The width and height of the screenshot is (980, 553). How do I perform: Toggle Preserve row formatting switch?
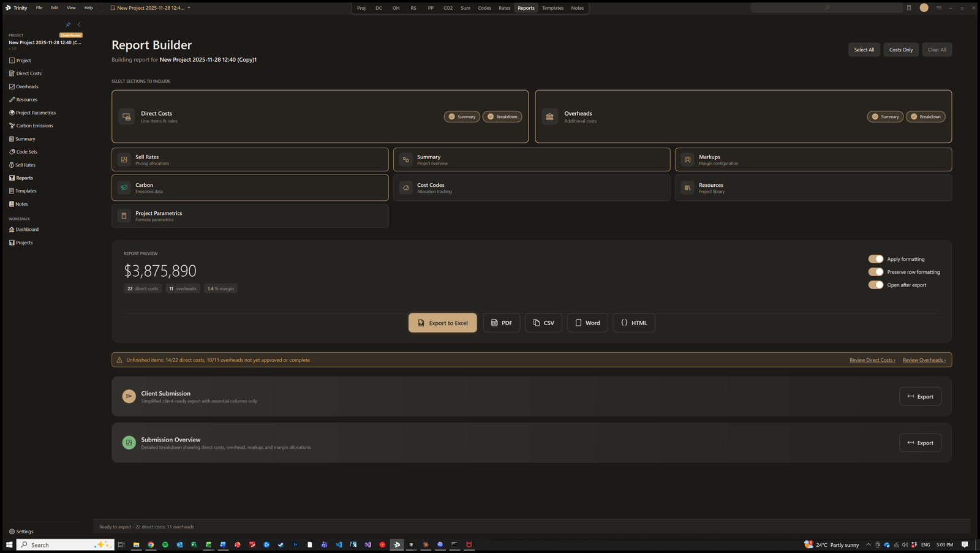click(x=876, y=272)
